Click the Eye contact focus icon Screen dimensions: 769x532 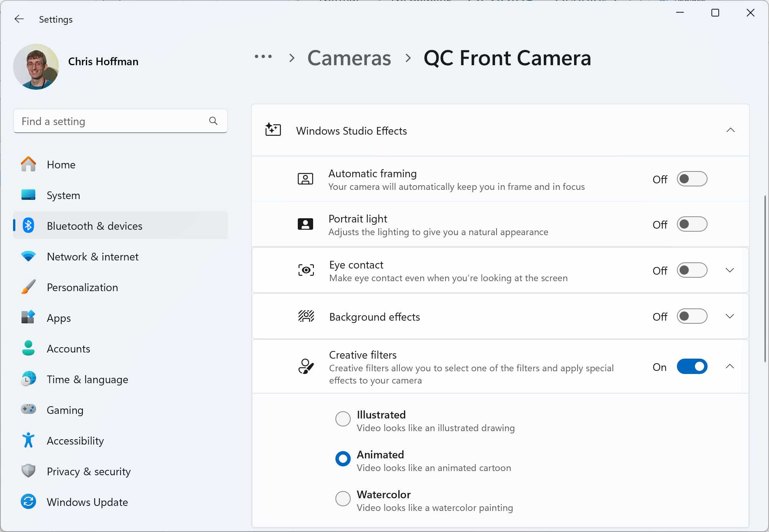305,270
